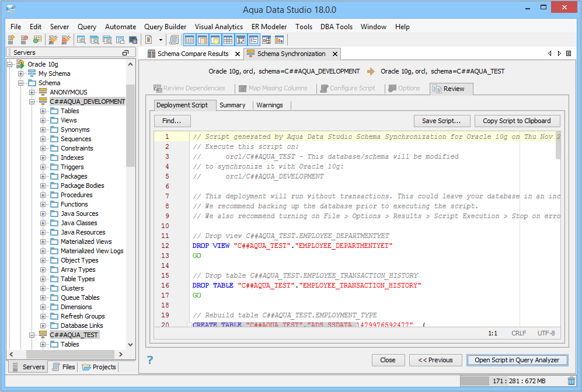The width and height of the screenshot is (582, 392).
Task: Expand the ANONYMOUS schema node
Action: click(x=32, y=92)
